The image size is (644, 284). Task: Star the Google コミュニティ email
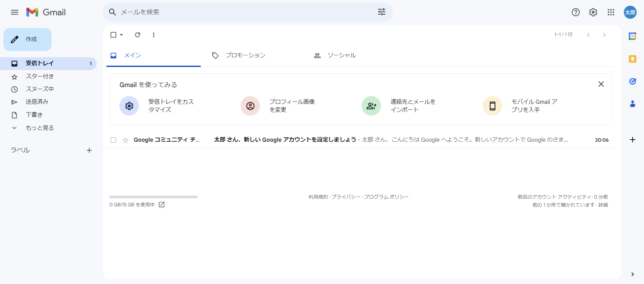(x=125, y=140)
